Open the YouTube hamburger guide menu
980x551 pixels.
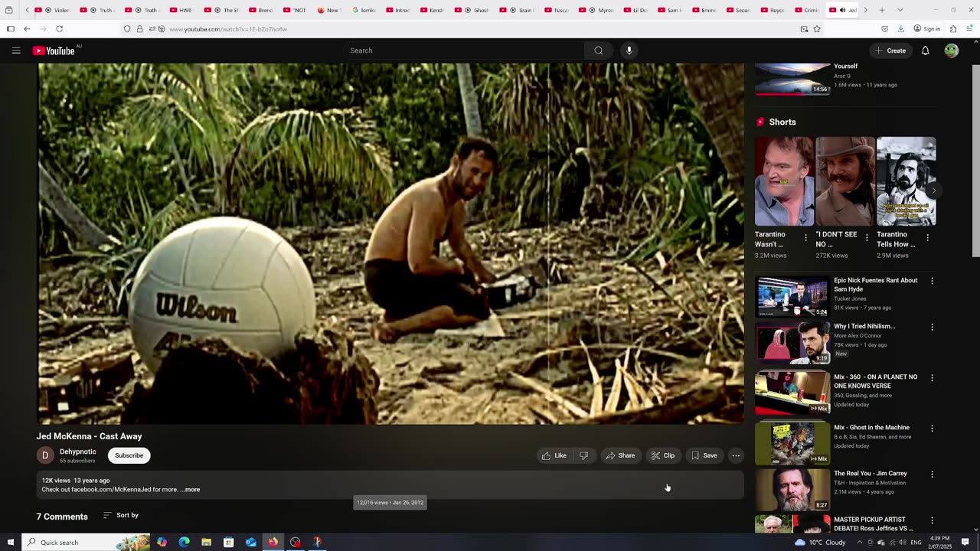pyautogui.click(x=16, y=51)
